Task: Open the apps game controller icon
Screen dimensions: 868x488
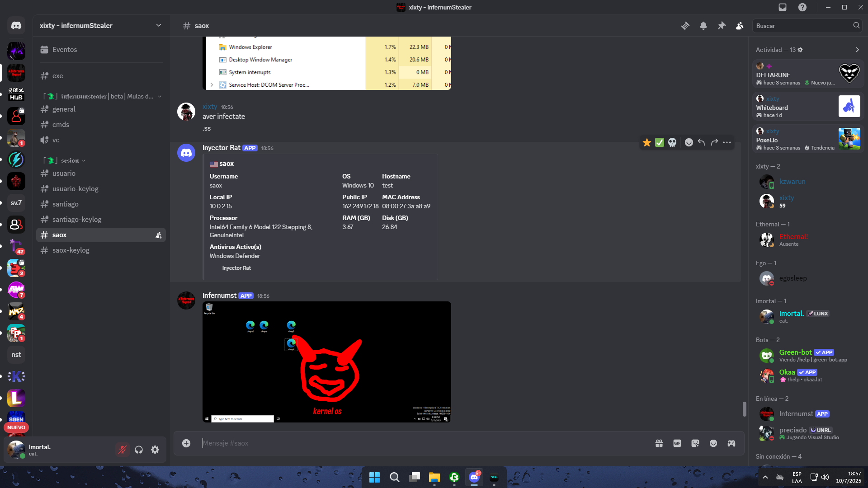Action: 731,443
